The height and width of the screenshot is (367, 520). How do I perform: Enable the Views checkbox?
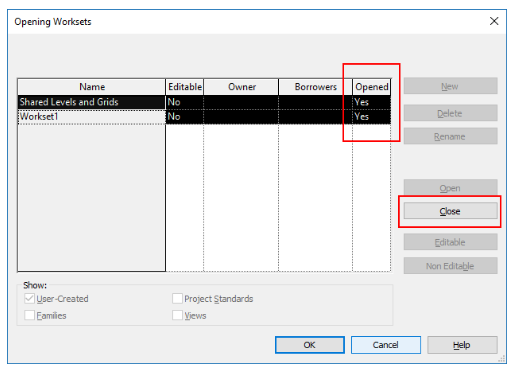(x=177, y=315)
